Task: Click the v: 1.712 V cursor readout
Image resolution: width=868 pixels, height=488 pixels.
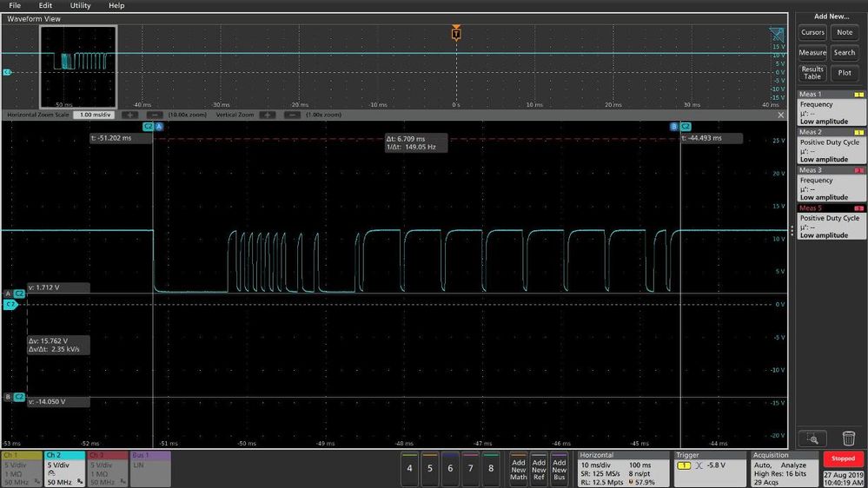Action: (58, 287)
